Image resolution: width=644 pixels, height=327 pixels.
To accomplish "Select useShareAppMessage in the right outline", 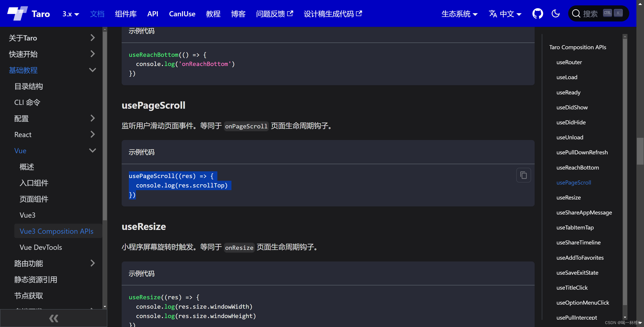I will (584, 212).
